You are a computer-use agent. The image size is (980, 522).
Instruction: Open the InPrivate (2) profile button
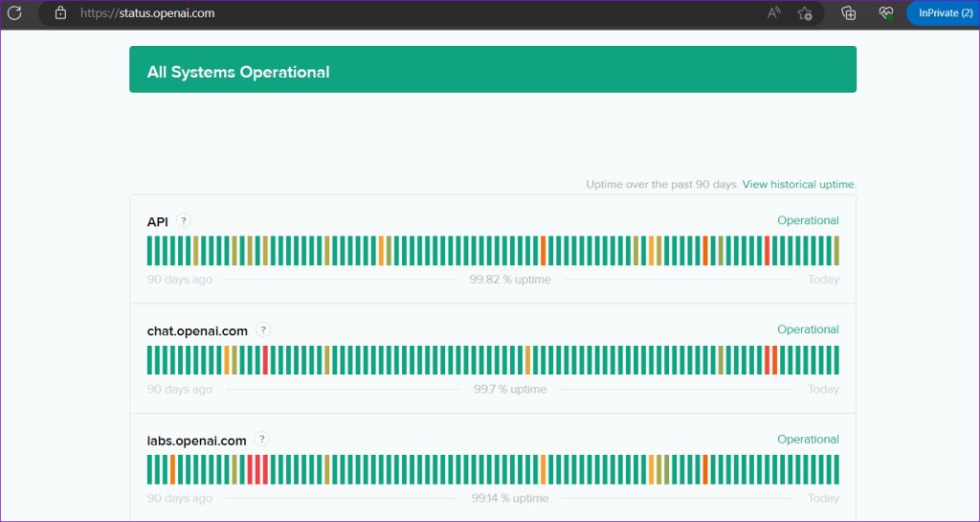point(945,12)
